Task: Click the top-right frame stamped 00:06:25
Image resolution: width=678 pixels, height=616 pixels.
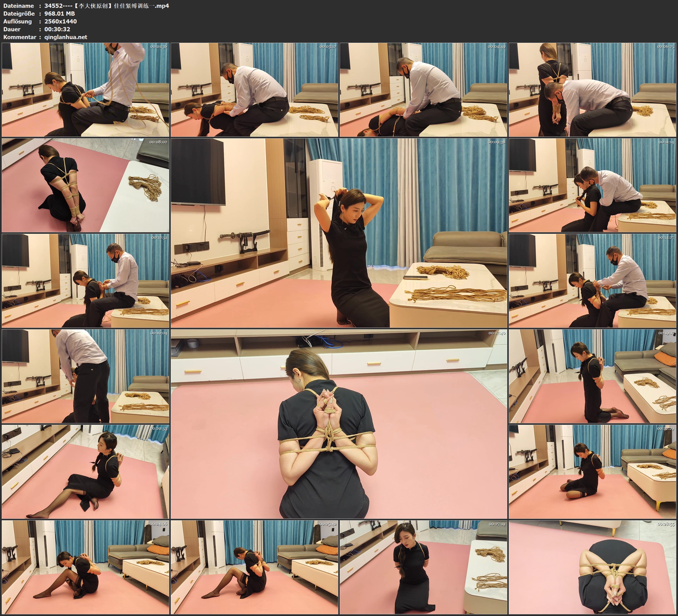Action: pyautogui.click(x=593, y=90)
